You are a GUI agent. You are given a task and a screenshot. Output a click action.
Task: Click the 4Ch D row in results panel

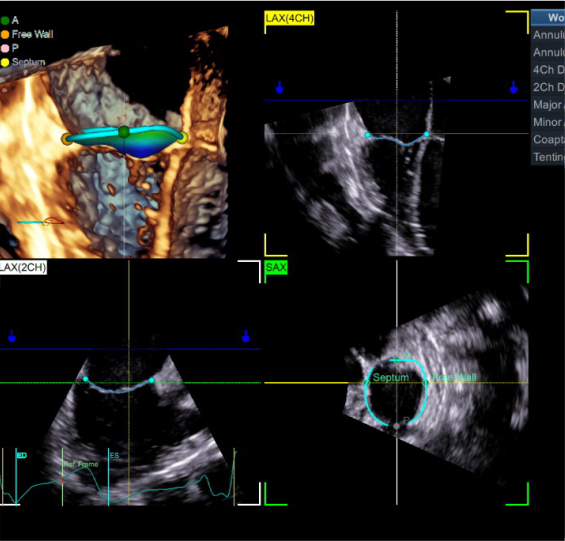(548, 70)
